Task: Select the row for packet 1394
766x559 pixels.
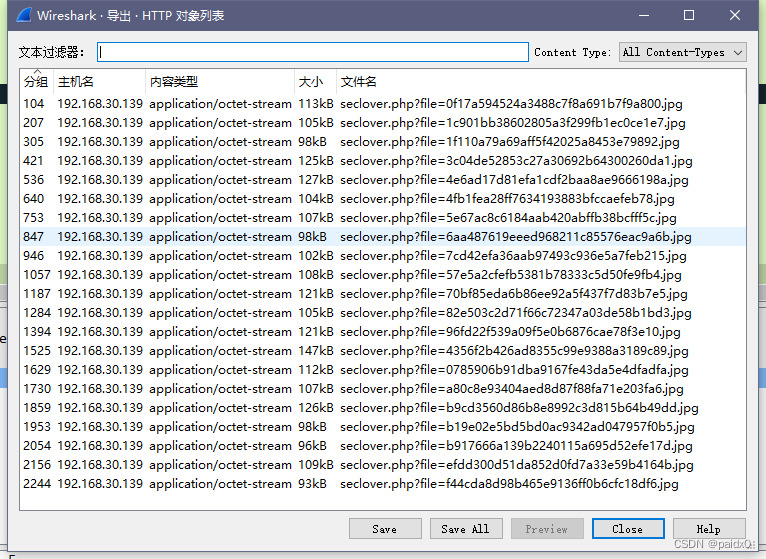Action: (x=383, y=332)
